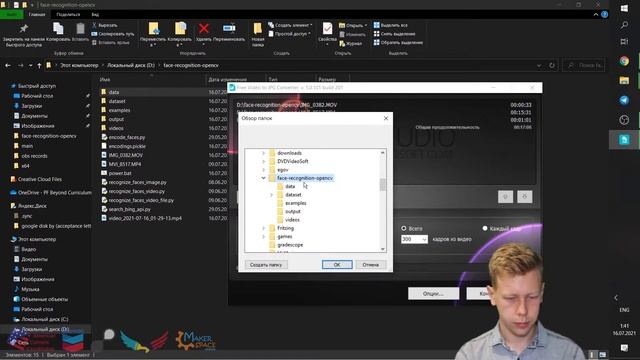Select IMG_0382.MOV in Explorer file list

pyautogui.click(x=125, y=155)
